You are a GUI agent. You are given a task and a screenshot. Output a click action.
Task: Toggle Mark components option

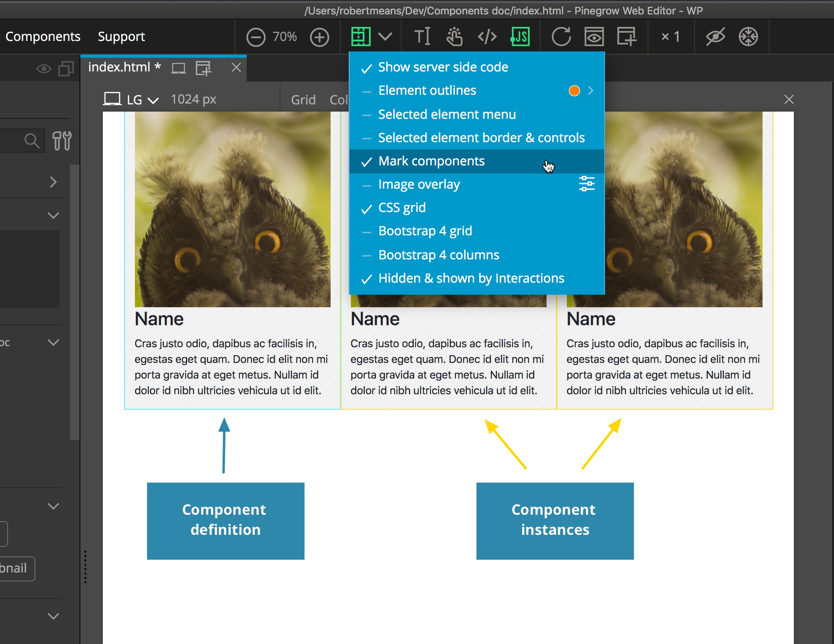(x=477, y=161)
